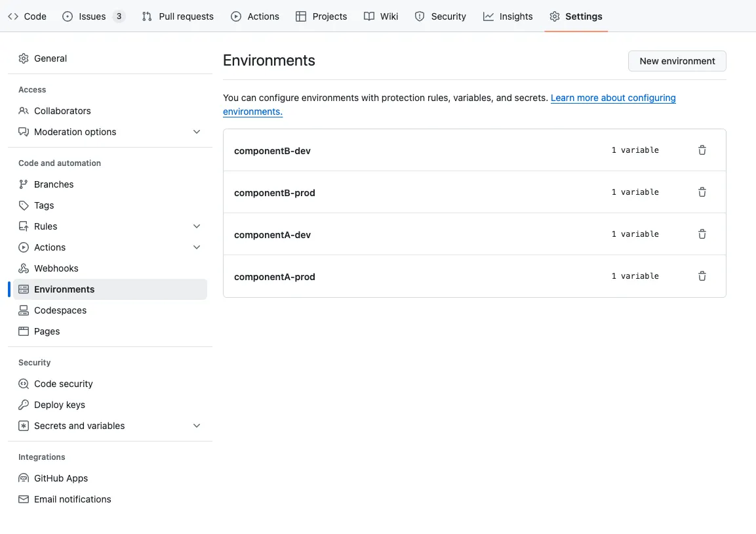Go to the Issues tab
This screenshot has height=534, width=756.
tap(92, 16)
